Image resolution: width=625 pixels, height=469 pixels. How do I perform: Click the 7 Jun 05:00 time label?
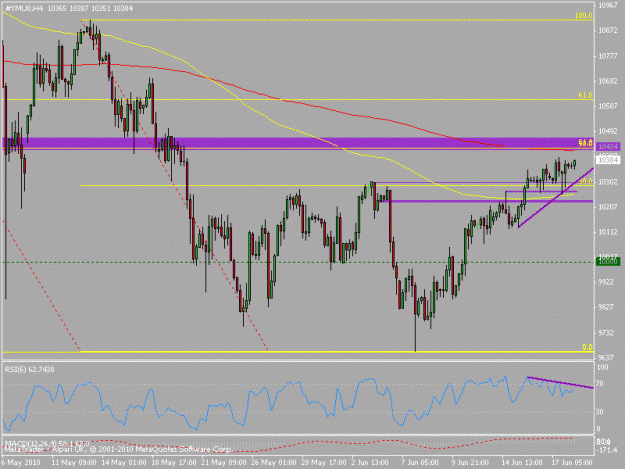(420, 462)
